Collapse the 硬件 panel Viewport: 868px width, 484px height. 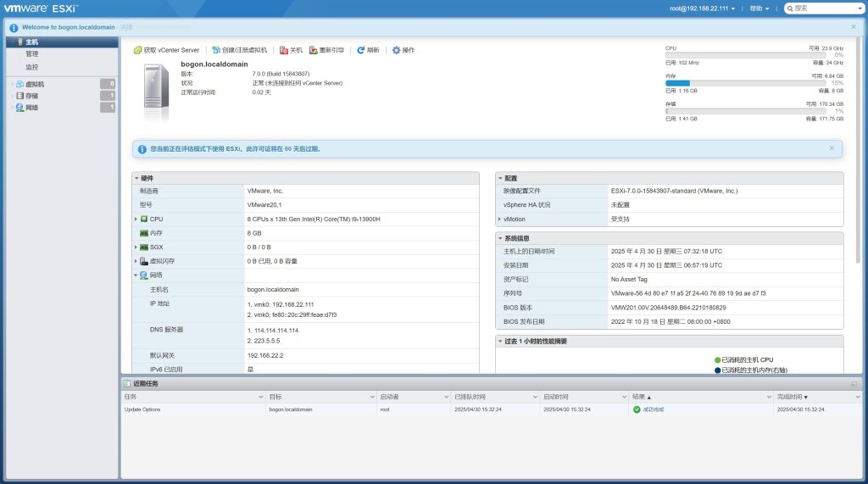click(136, 178)
